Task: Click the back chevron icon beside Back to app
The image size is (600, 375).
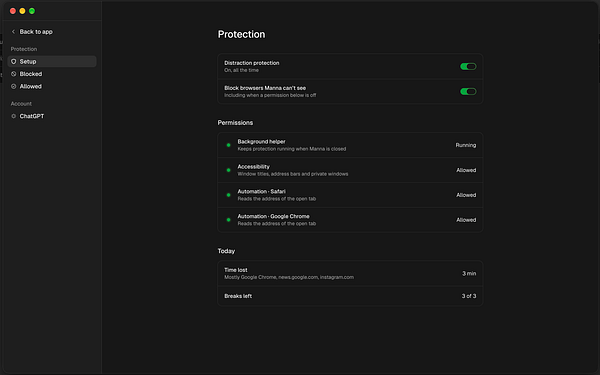Action: click(13, 32)
